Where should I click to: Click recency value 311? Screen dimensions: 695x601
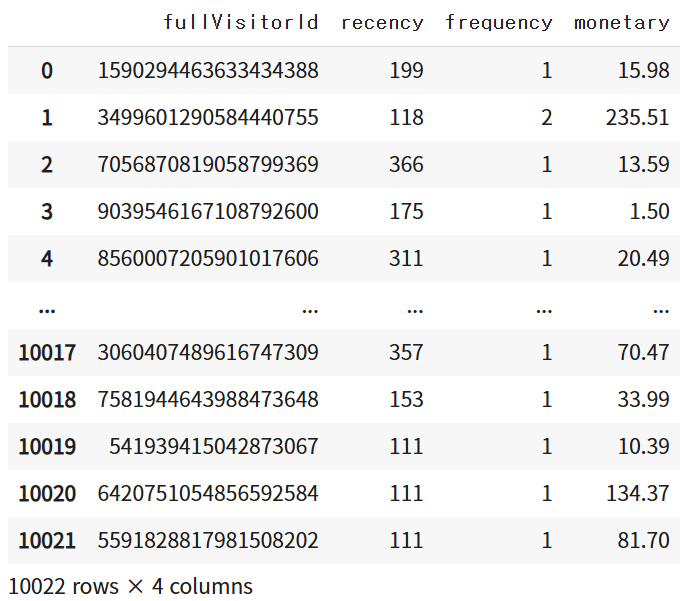[406, 258]
